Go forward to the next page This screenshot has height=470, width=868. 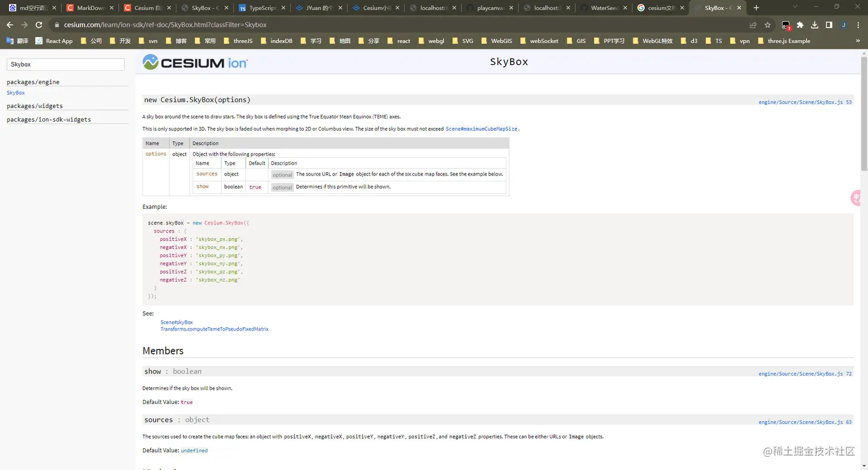24,25
